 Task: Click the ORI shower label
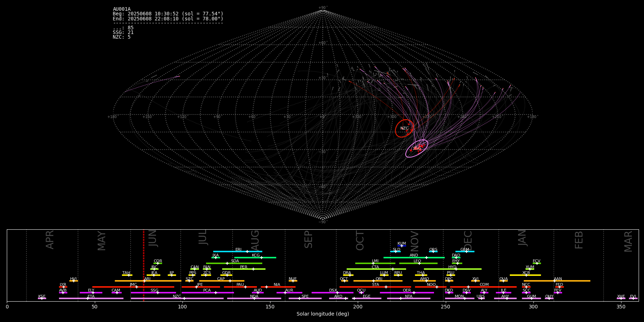[x=379, y=279]
